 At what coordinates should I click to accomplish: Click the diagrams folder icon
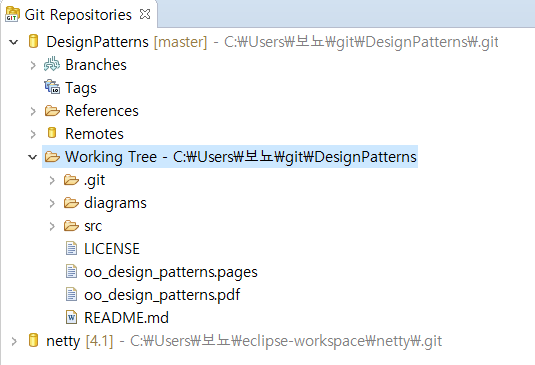click(x=71, y=203)
